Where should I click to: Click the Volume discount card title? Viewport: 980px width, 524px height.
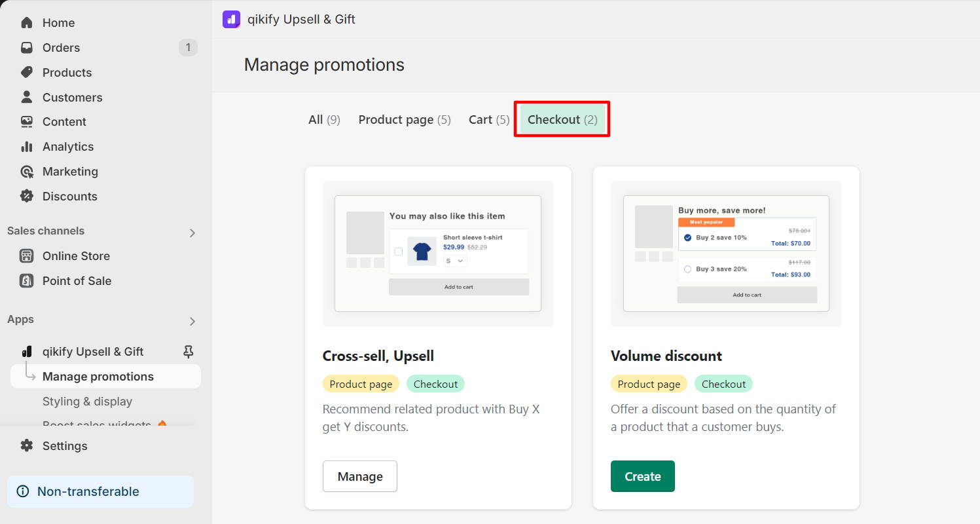coord(666,356)
